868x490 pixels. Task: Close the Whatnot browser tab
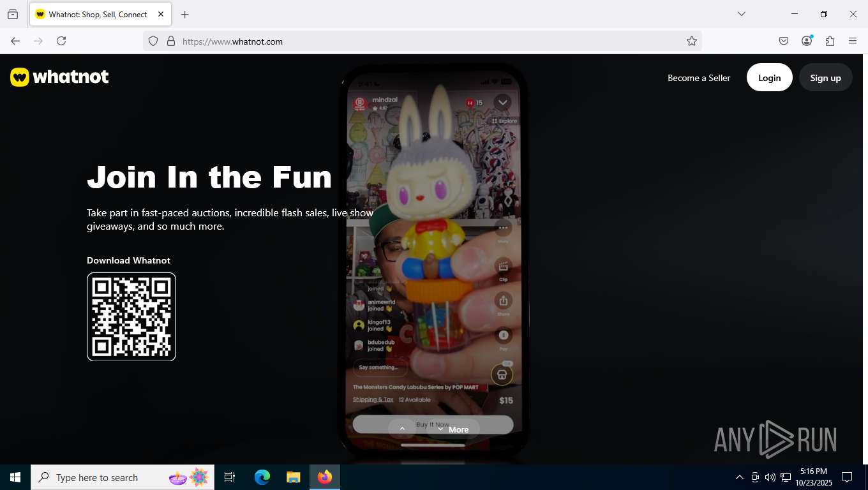click(161, 14)
